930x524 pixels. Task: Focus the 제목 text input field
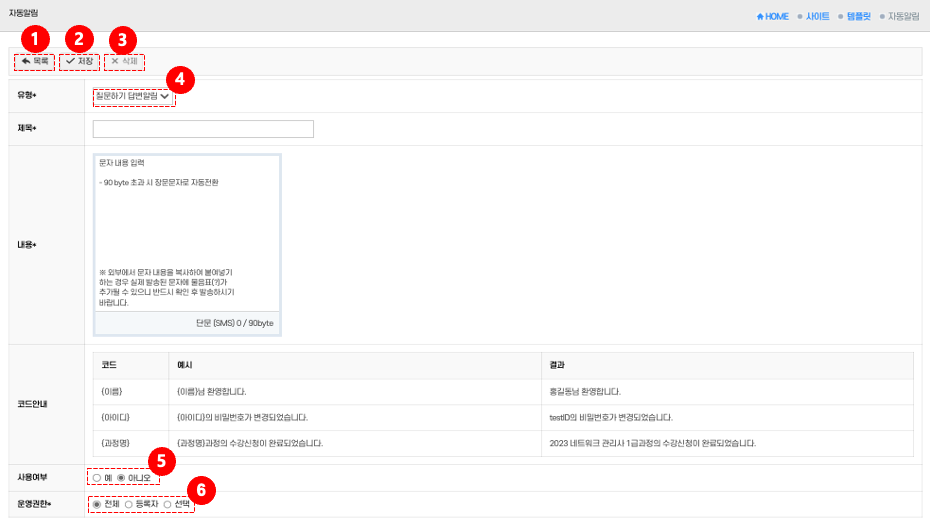[203, 129]
